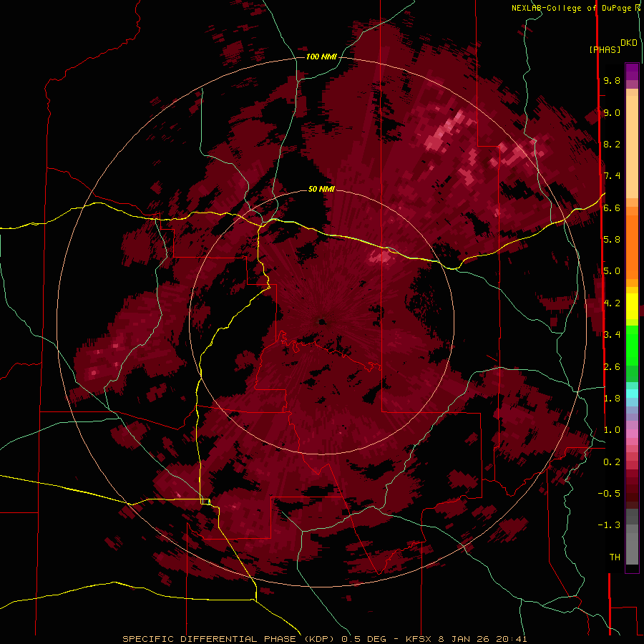Click the 9.0 value on the color scale
This screenshot has height=644, width=644.
(x=612, y=112)
